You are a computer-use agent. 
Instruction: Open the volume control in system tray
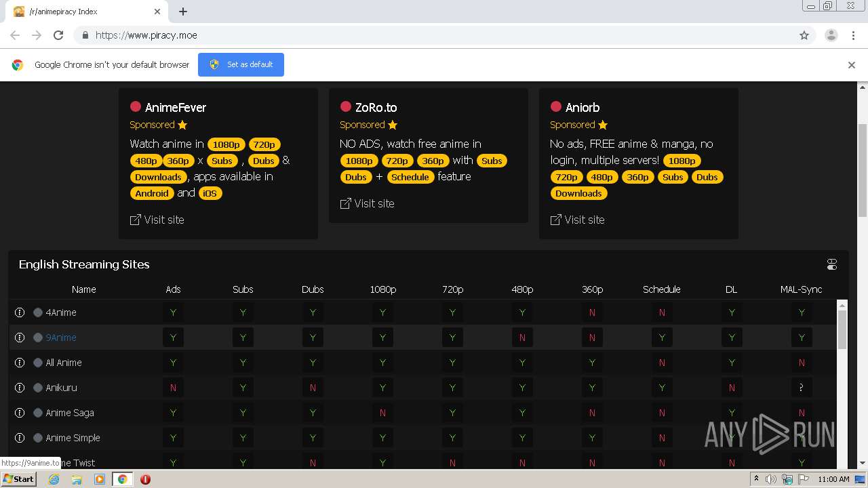(x=770, y=479)
